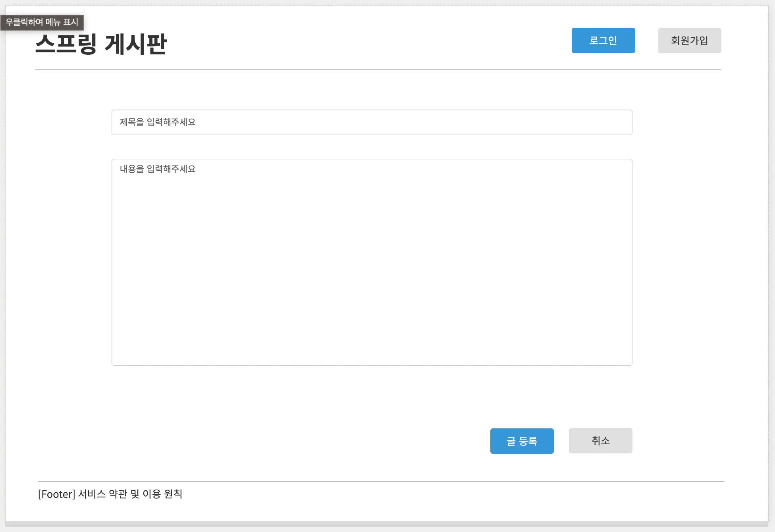
Task: Click the 내용을 입력해주세요 placeholder text
Action: (x=158, y=169)
